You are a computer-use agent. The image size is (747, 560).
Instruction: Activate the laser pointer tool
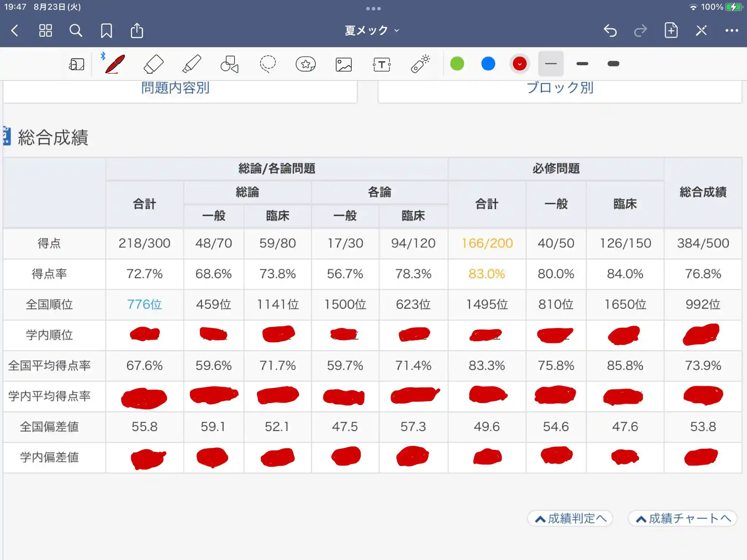coord(420,64)
